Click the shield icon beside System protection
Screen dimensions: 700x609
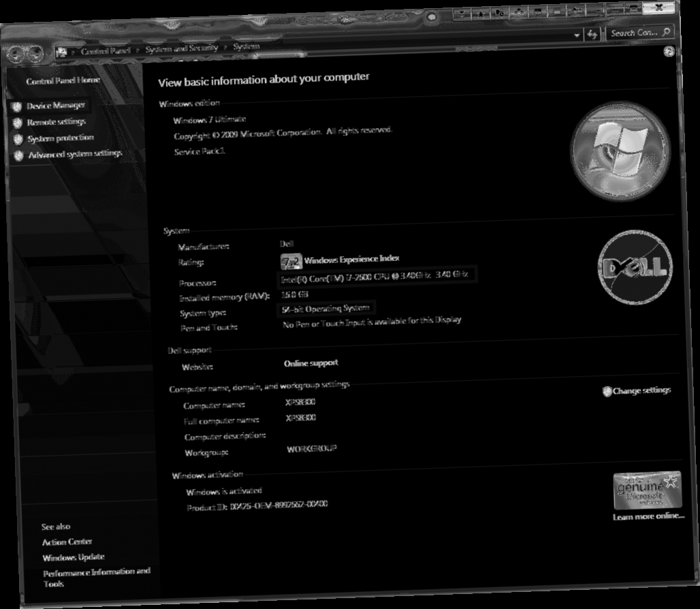click(18, 139)
